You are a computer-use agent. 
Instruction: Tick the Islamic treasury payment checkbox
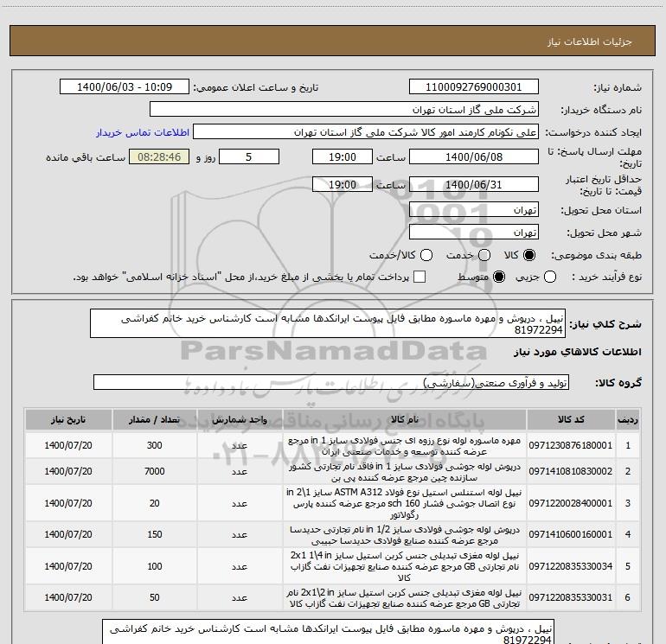(419, 277)
